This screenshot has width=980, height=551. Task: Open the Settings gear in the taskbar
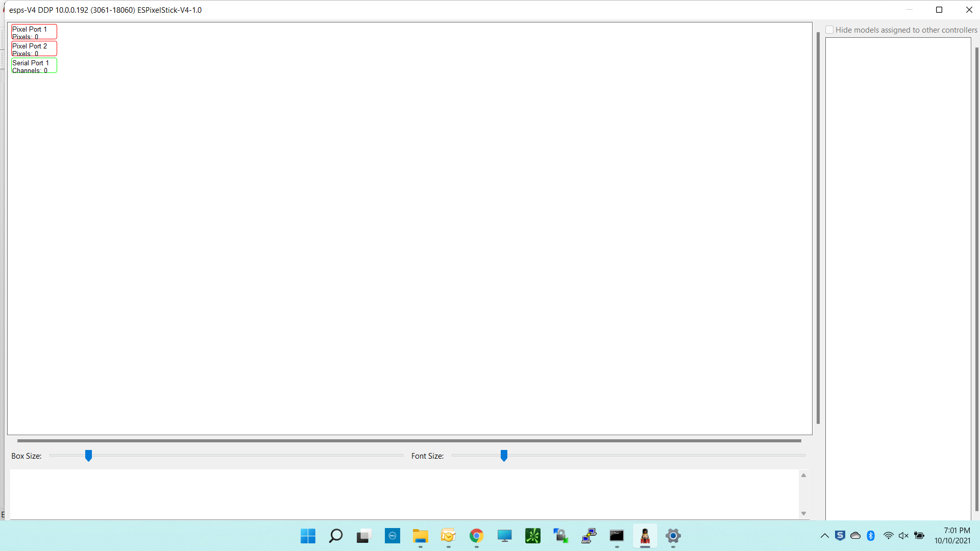673,536
